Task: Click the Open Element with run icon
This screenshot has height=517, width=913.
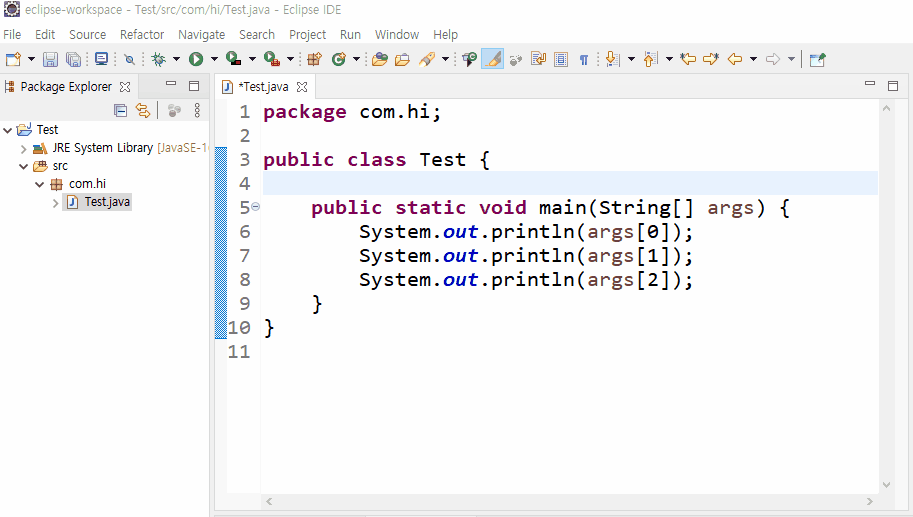Action: pyautogui.click(x=469, y=59)
